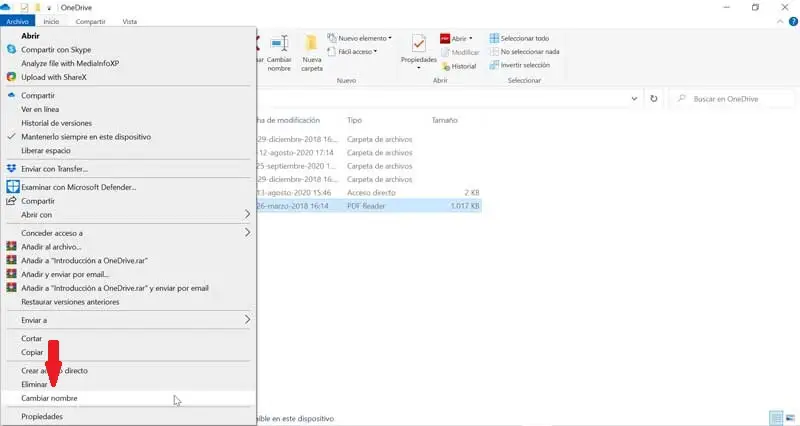Click the Propiedades checkmark icon in ribbon

point(419,44)
